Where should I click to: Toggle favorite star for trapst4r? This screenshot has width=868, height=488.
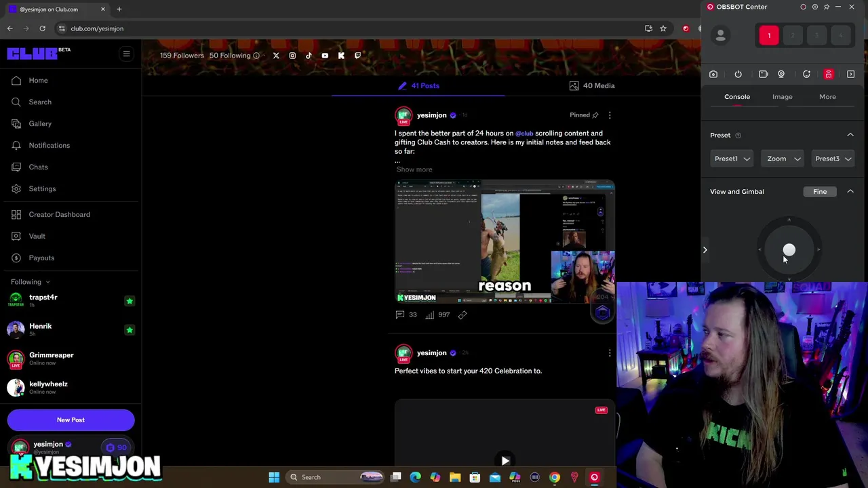click(x=130, y=301)
